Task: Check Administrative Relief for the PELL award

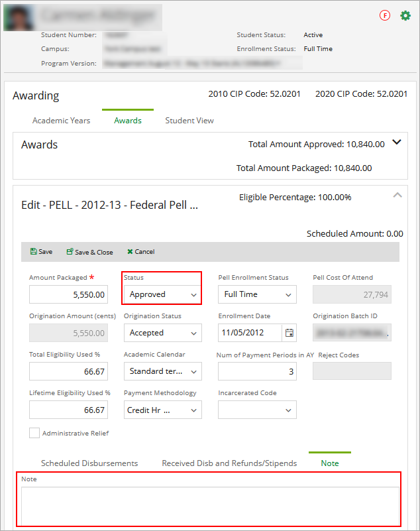Action: point(34,432)
